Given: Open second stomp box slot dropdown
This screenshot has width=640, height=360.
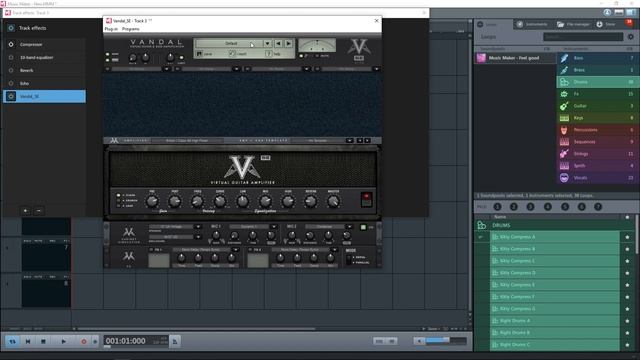Looking at the screenshot, I should pyautogui.click(x=236, y=69).
